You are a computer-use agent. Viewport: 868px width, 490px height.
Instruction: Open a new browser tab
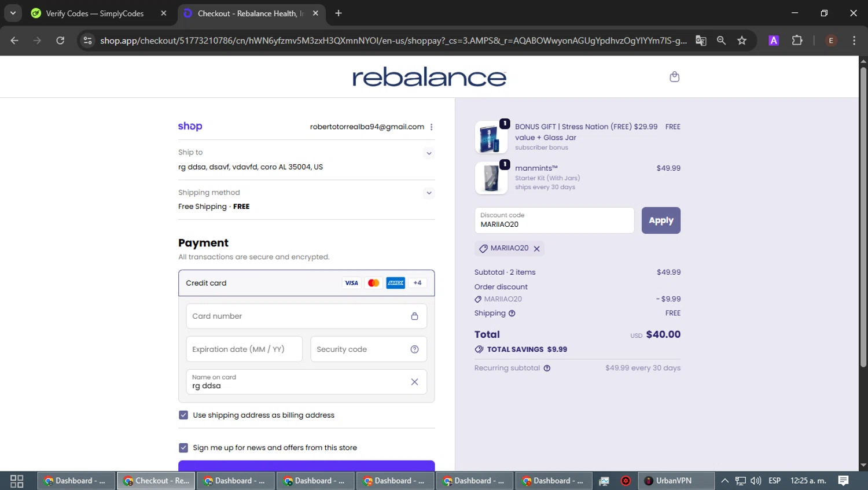click(339, 13)
